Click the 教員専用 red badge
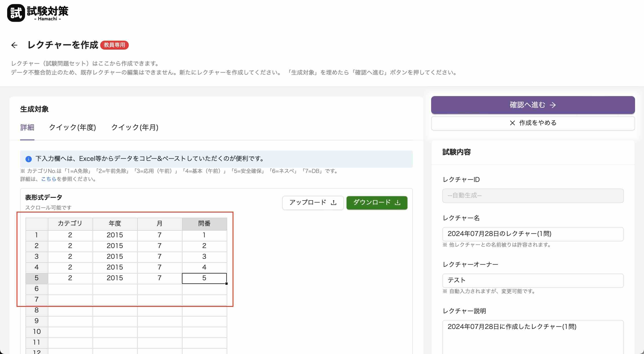Screen dimensions: 644x354 point(114,45)
